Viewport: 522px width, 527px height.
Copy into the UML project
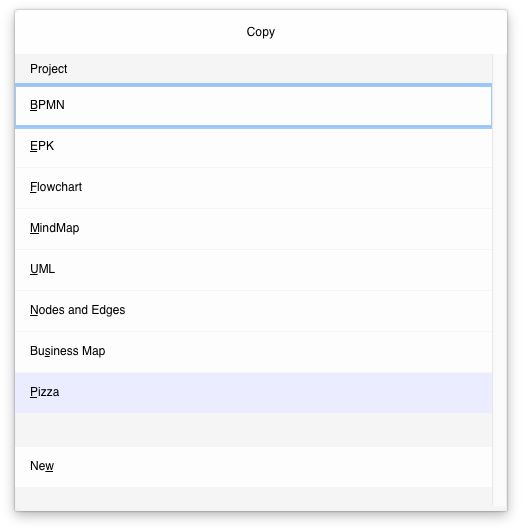click(x=253, y=270)
